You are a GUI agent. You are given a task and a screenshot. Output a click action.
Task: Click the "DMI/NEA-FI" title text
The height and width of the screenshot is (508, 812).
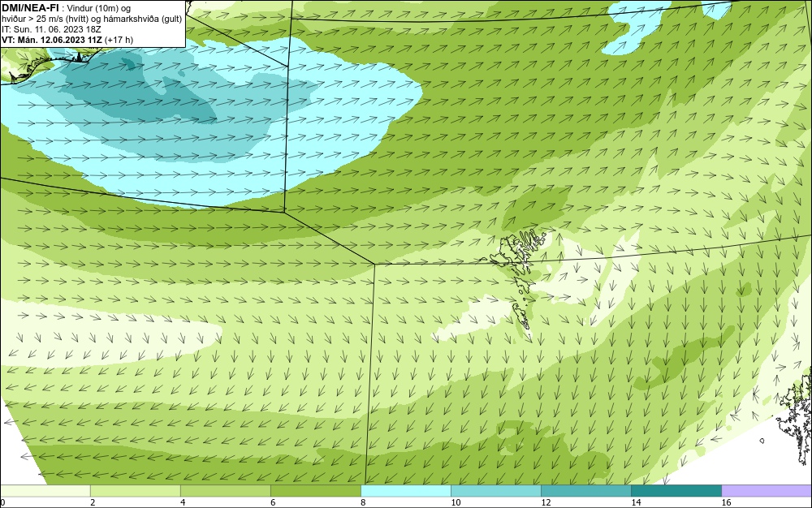pos(30,7)
